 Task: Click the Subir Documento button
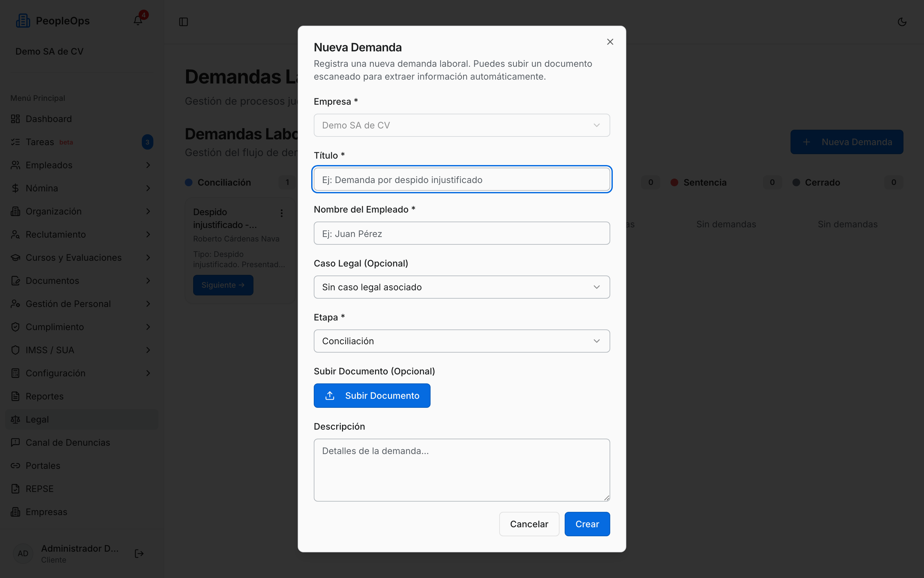pyautogui.click(x=372, y=396)
